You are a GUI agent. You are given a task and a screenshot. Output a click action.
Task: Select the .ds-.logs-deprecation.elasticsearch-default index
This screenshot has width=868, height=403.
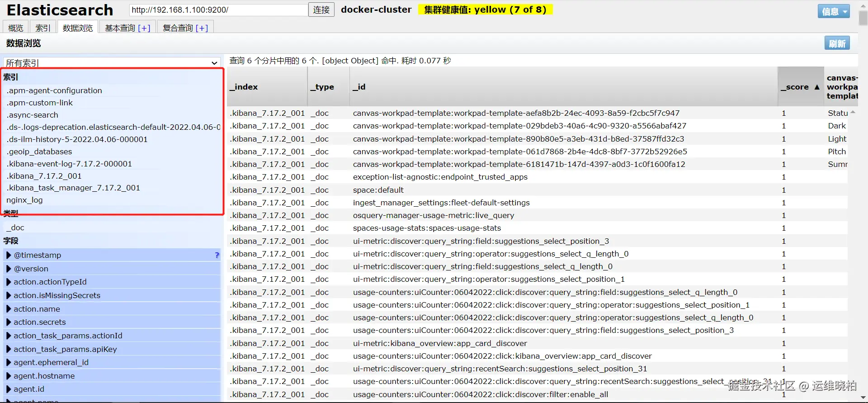click(x=113, y=127)
